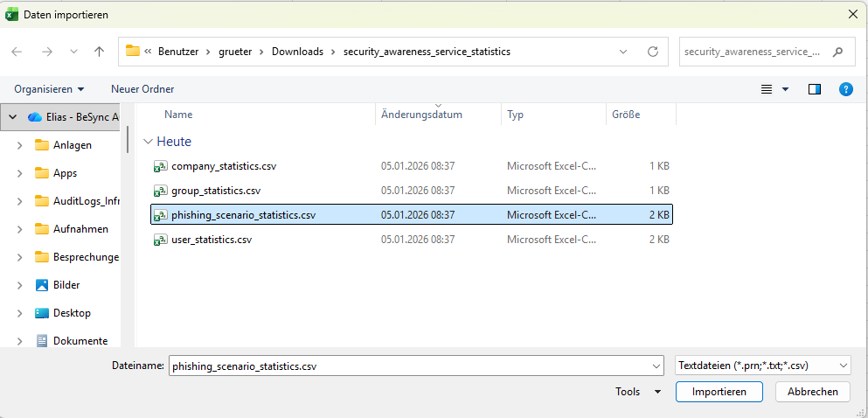Select the company_statistics.csv file
Image resolution: width=868 pixels, height=418 pixels.
(x=224, y=165)
